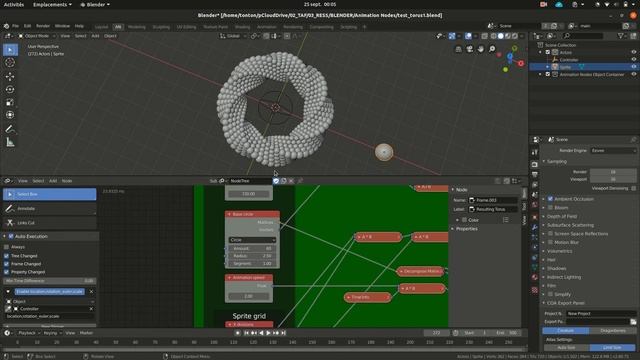Switch to Modeling workspace tab

[x=137, y=27]
